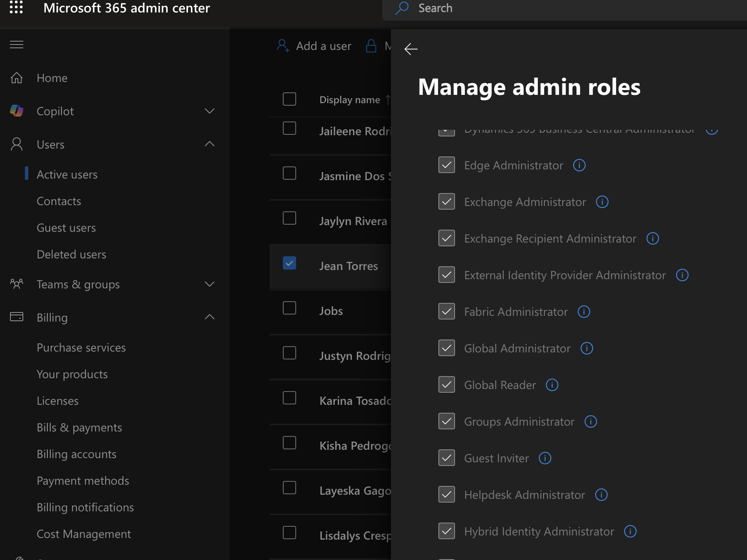This screenshot has width=747, height=560.
Task: Click the Teams & groups people icon
Action: tap(17, 284)
